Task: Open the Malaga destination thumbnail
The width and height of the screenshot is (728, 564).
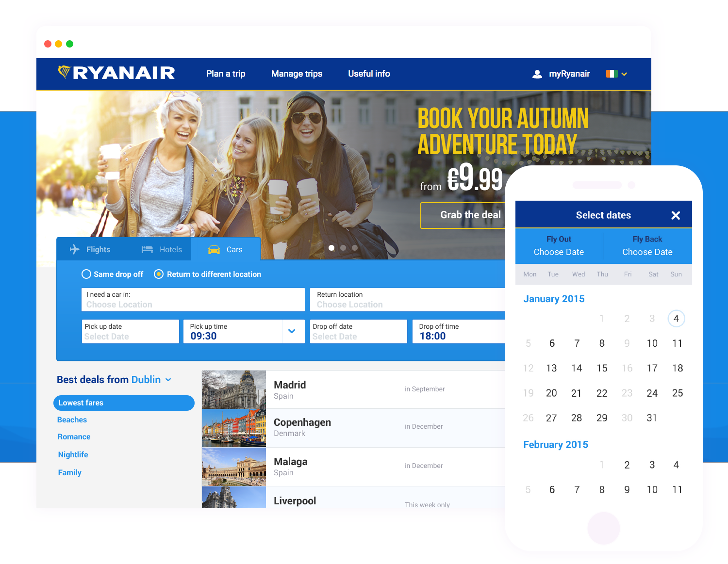Action: point(234,467)
